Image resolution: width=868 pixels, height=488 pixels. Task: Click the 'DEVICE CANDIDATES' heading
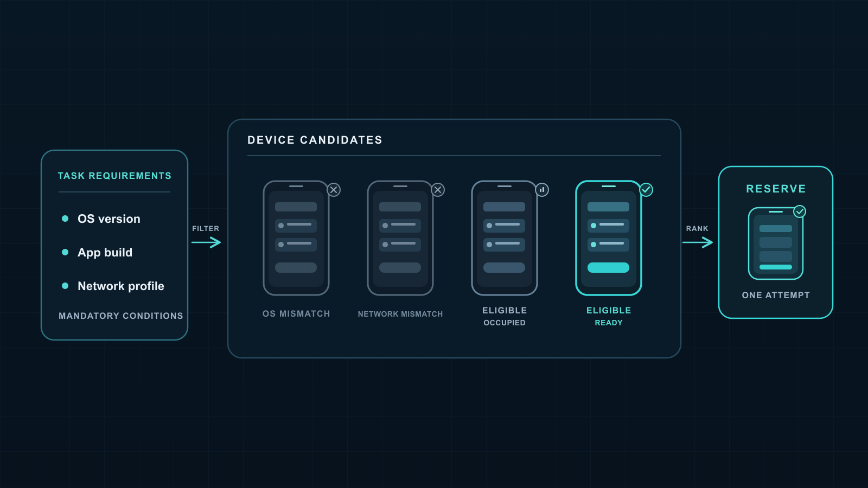(315, 140)
